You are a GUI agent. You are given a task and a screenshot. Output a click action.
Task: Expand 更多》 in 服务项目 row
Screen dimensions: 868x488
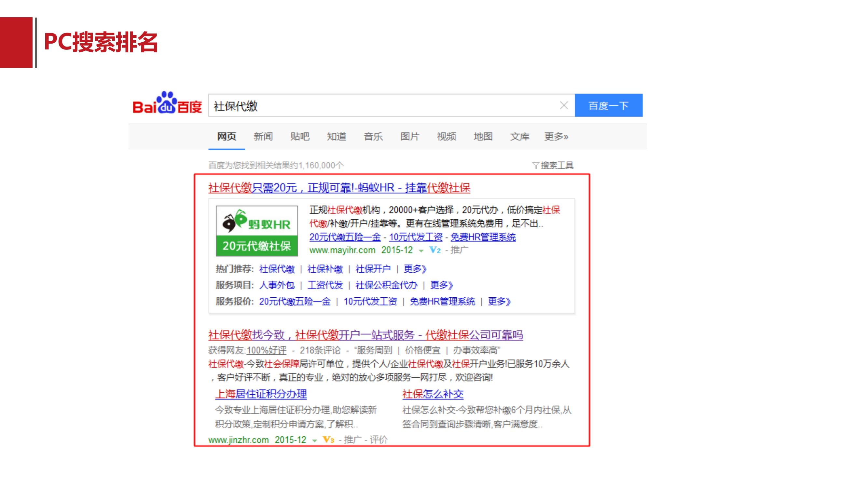tap(442, 285)
